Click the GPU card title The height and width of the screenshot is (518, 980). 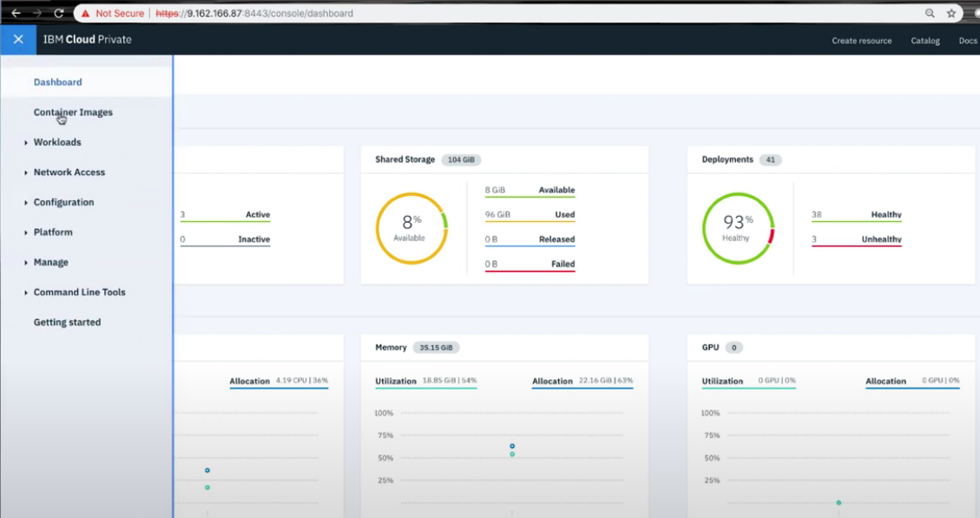(711, 347)
